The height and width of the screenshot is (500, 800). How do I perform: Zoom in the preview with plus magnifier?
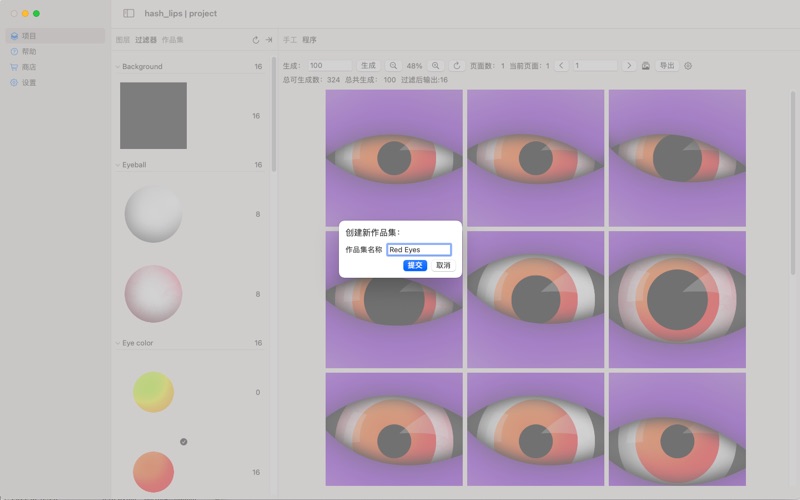coord(435,66)
